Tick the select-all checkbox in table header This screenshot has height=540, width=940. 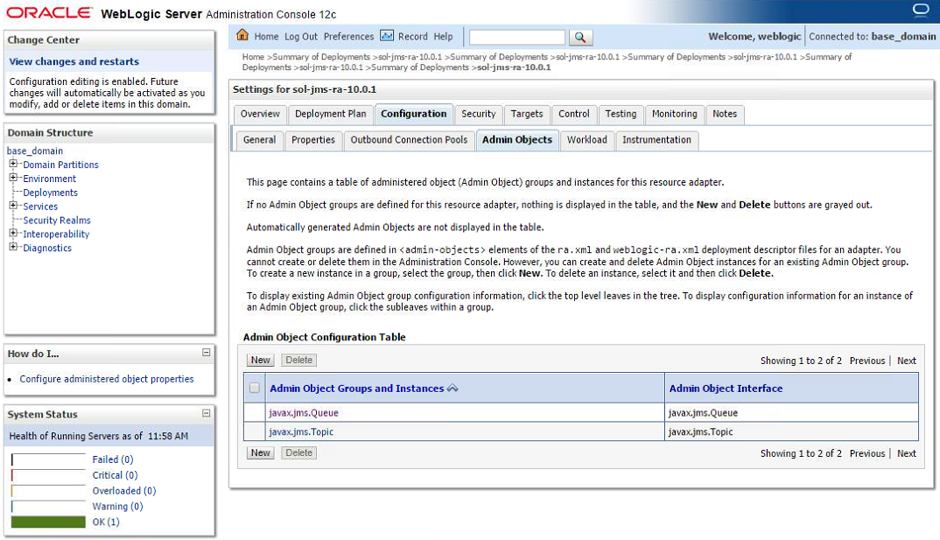click(x=255, y=388)
